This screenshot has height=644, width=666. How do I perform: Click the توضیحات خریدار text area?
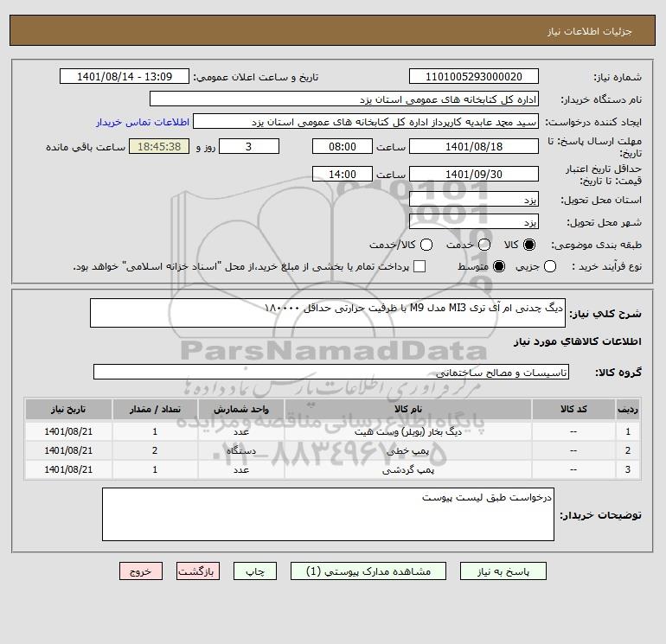click(x=328, y=514)
